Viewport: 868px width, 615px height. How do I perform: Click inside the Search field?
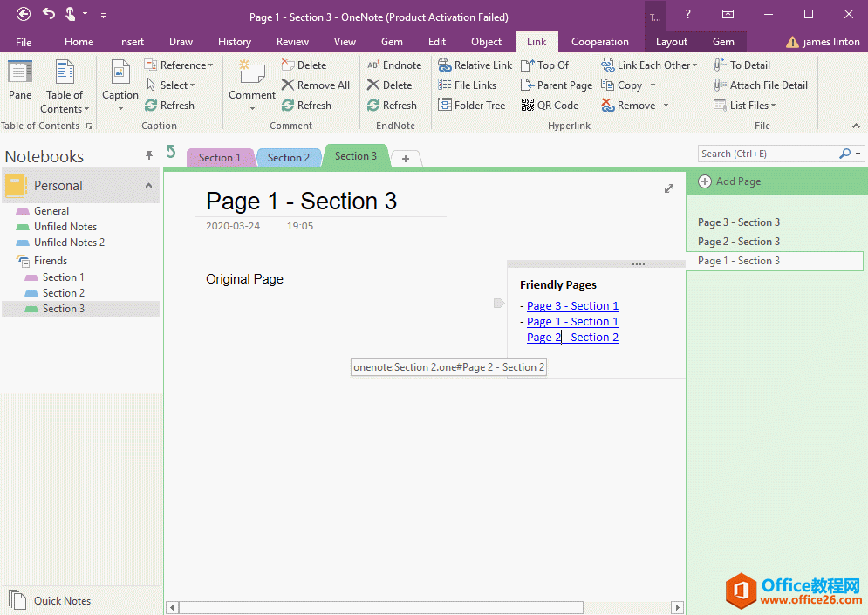[x=768, y=153]
